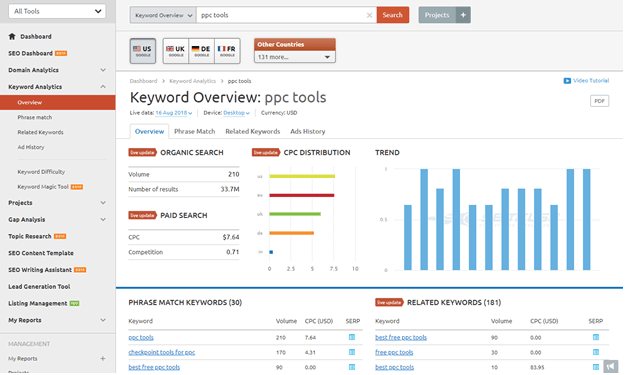Viewport: 628px width, 375px height.
Task: Click the uk green CPC bar
Action: click(295, 214)
